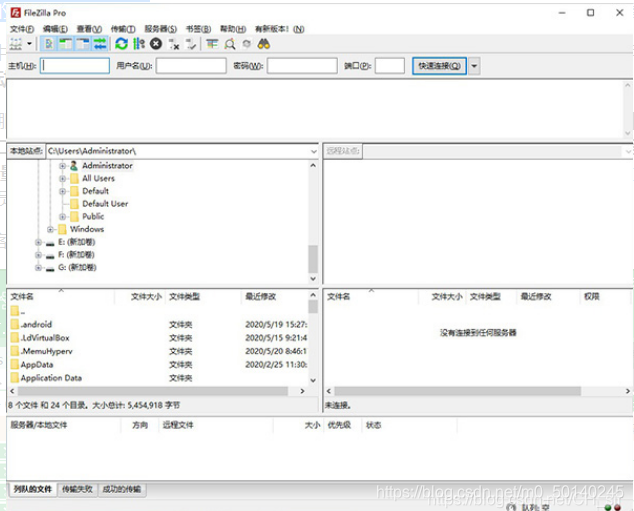Open the Site Manager dropdown arrow
The image size is (634, 511).
[29, 44]
